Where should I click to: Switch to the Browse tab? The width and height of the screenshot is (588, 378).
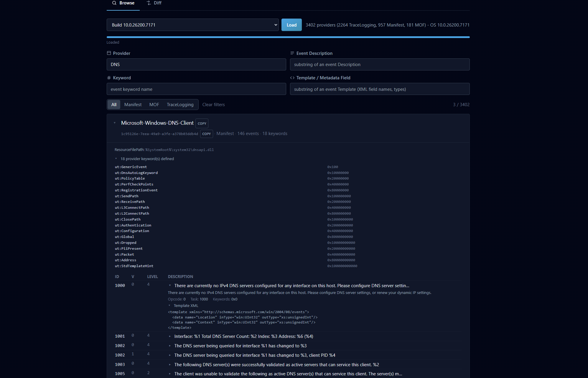point(123,3)
